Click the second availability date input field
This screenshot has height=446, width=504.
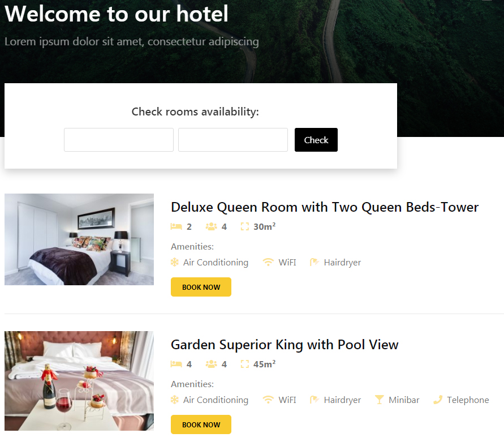233,140
